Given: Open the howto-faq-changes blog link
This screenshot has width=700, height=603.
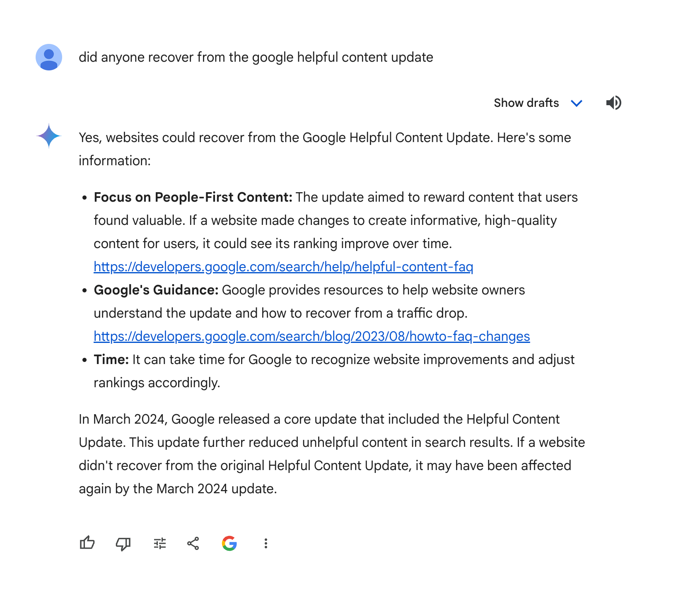Looking at the screenshot, I should [x=311, y=336].
